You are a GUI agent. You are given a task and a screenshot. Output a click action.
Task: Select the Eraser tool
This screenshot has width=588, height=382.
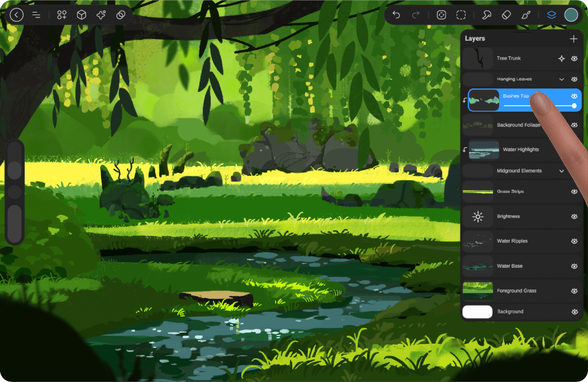[506, 16]
